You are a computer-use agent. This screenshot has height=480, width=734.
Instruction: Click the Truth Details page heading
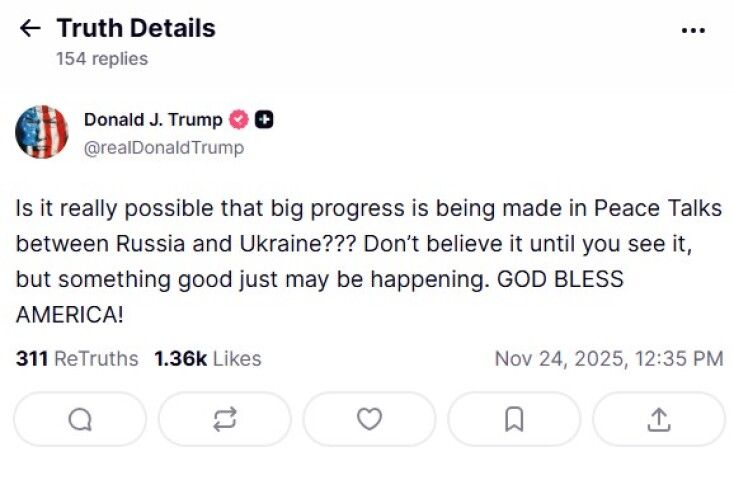136,28
